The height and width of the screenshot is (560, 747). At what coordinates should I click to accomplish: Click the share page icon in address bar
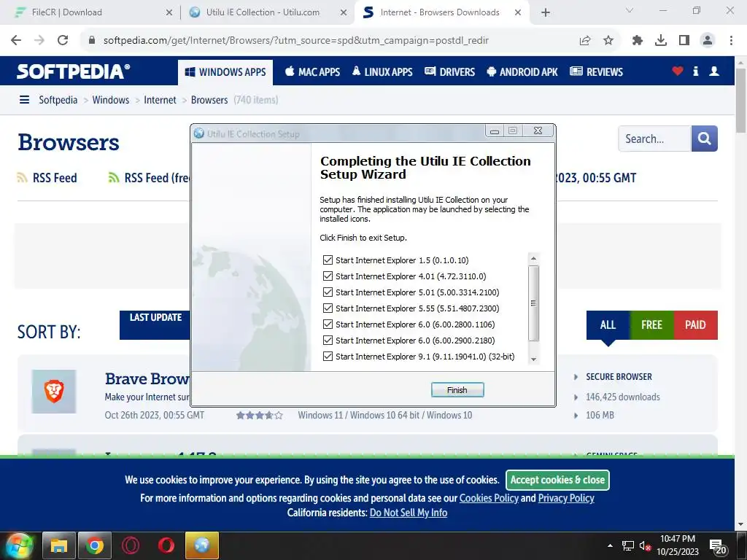pyautogui.click(x=585, y=41)
